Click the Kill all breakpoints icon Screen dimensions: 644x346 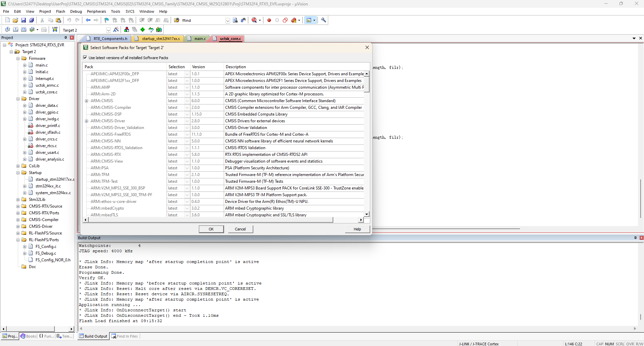[x=294, y=20]
